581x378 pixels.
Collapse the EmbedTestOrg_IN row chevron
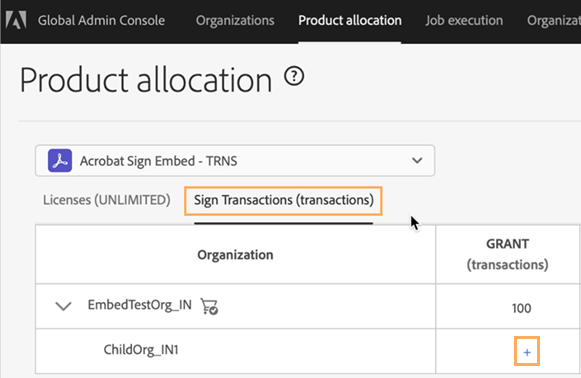(63, 306)
